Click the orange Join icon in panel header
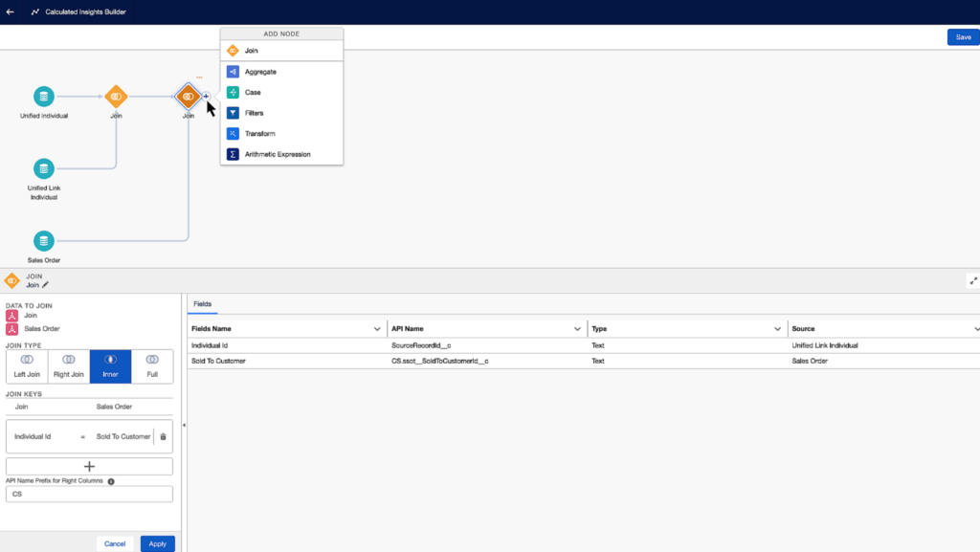 pos(11,281)
